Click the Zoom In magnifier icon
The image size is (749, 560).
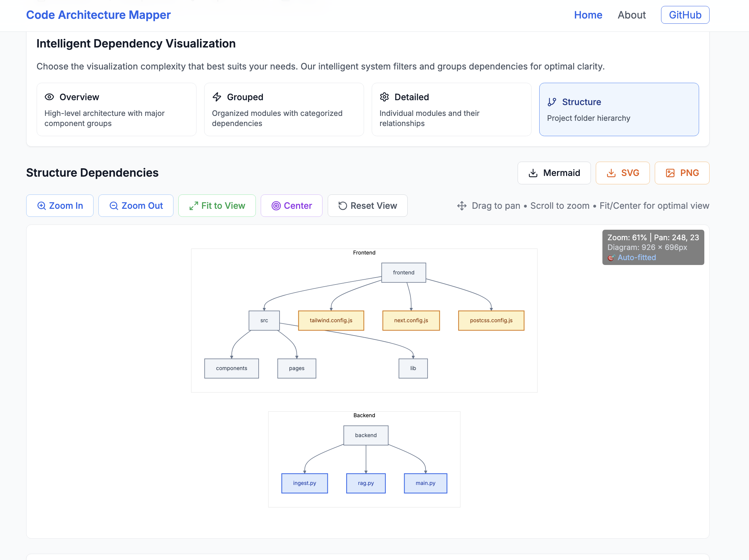[42, 206]
